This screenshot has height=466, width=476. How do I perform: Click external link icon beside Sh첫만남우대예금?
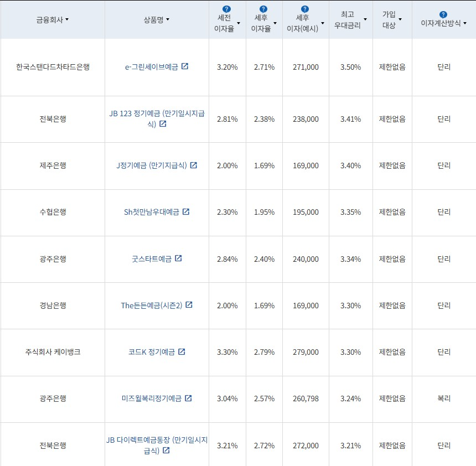(x=186, y=211)
